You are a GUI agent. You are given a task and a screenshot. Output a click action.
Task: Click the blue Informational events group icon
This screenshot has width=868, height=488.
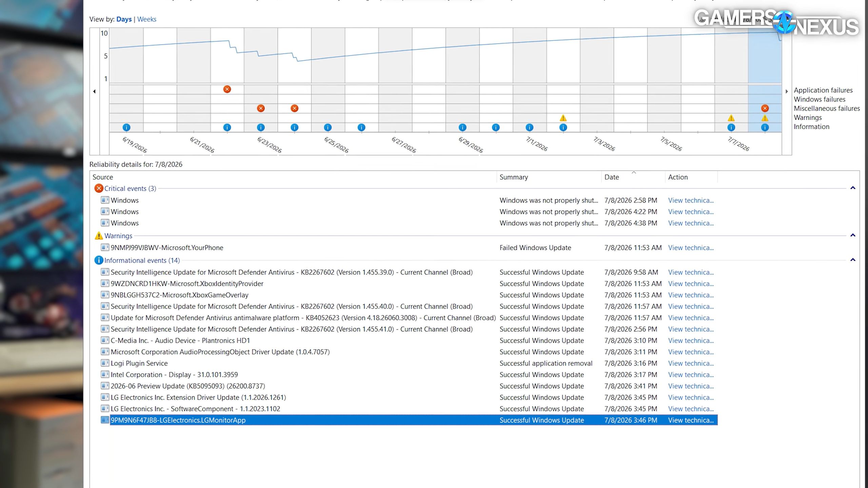[x=99, y=260]
